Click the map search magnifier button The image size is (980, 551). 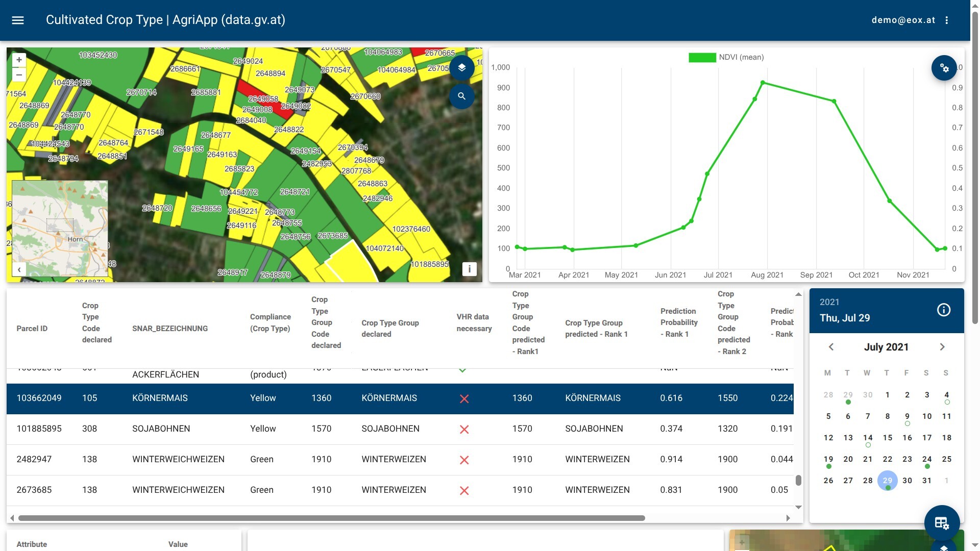[461, 96]
